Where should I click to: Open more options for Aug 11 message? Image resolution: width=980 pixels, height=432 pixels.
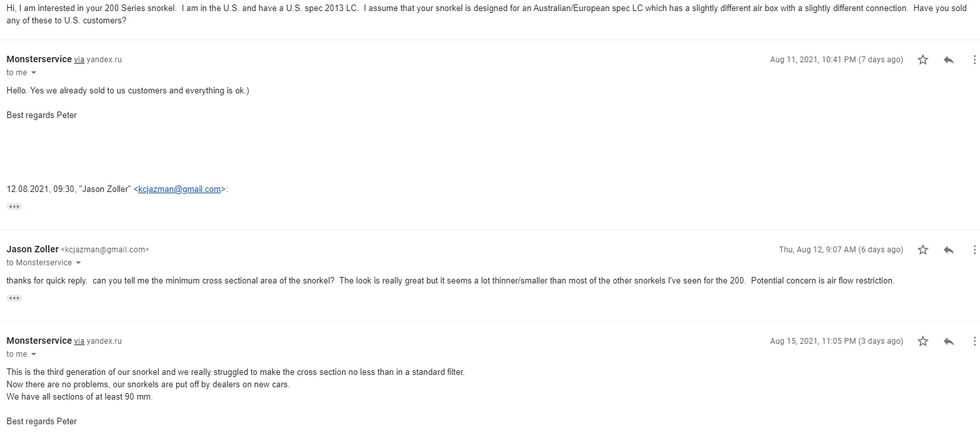pos(974,60)
